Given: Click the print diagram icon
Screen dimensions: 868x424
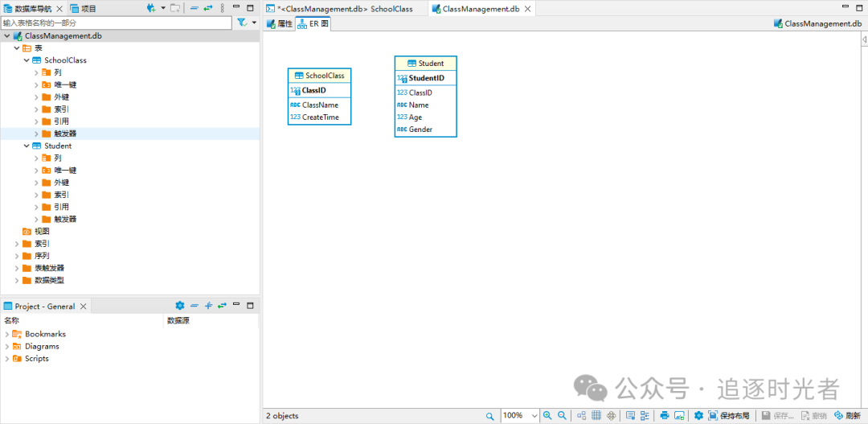Looking at the screenshot, I should pos(665,415).
